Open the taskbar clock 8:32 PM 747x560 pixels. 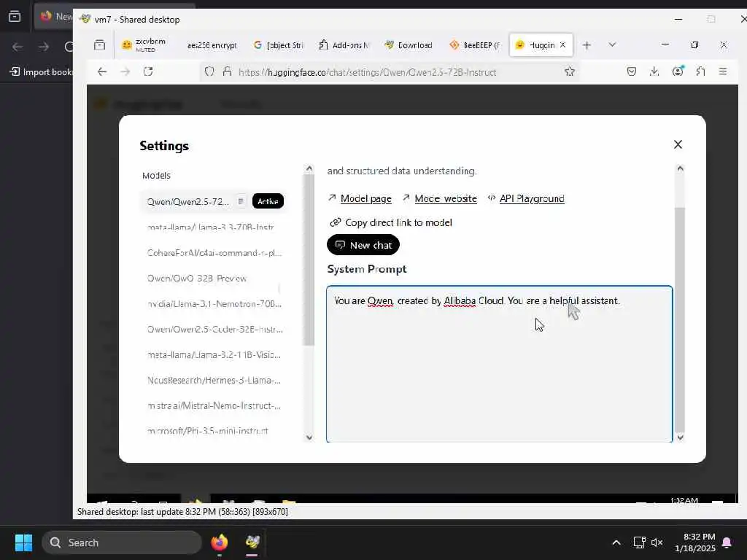(x=694, y=542)
